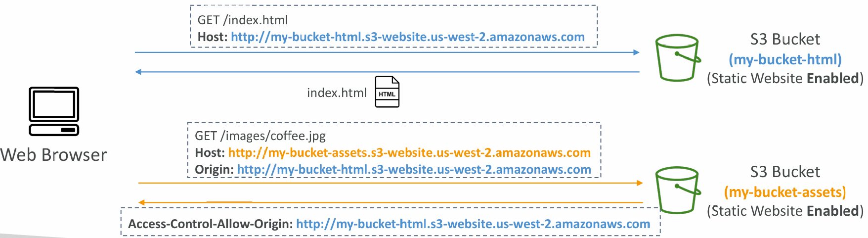This screenshot has width=868, height=238.
Task: Click the bottom Static Website Enabled text
Action: [785, 211]
